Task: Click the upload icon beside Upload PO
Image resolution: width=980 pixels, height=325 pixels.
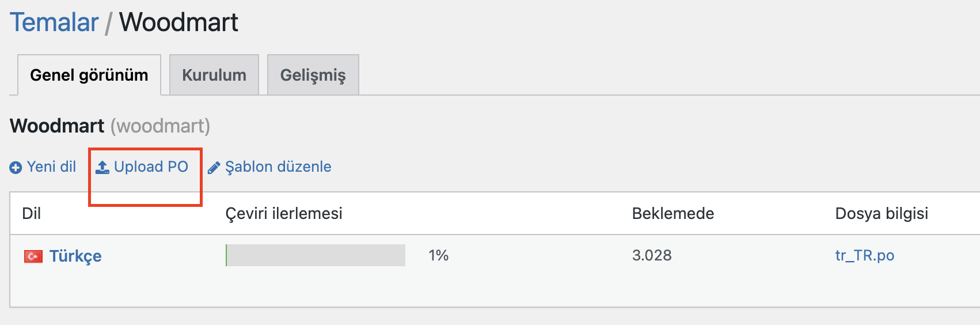Action: click(102, 167)
